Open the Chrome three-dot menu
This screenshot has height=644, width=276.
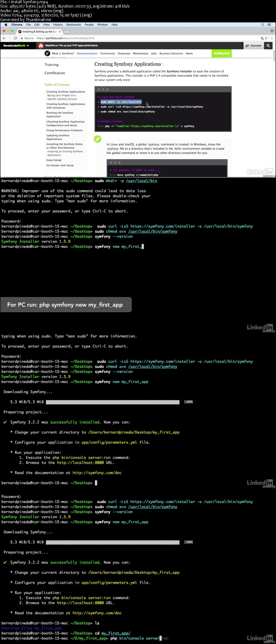(x=272, y=38)
